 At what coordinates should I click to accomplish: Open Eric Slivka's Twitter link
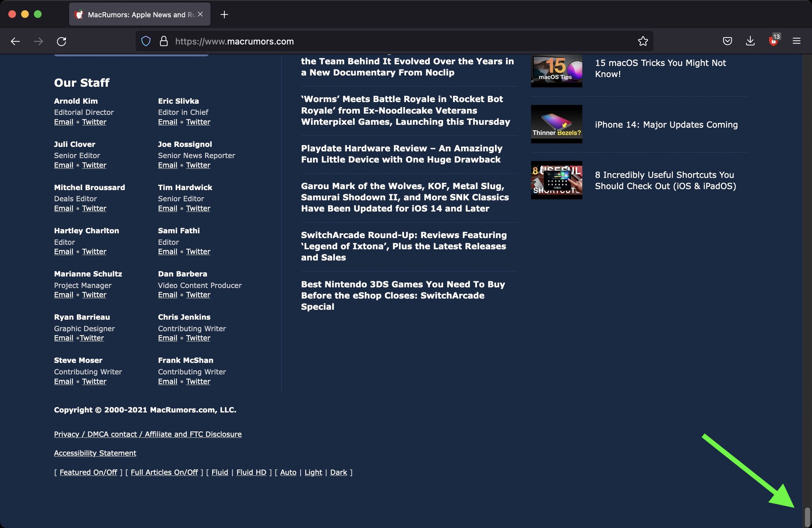[198, 122]
